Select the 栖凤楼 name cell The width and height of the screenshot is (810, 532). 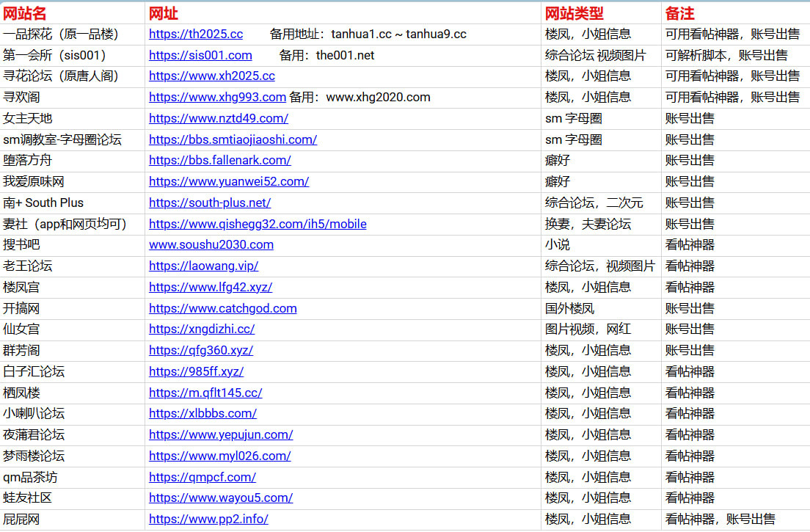(73, 393)
